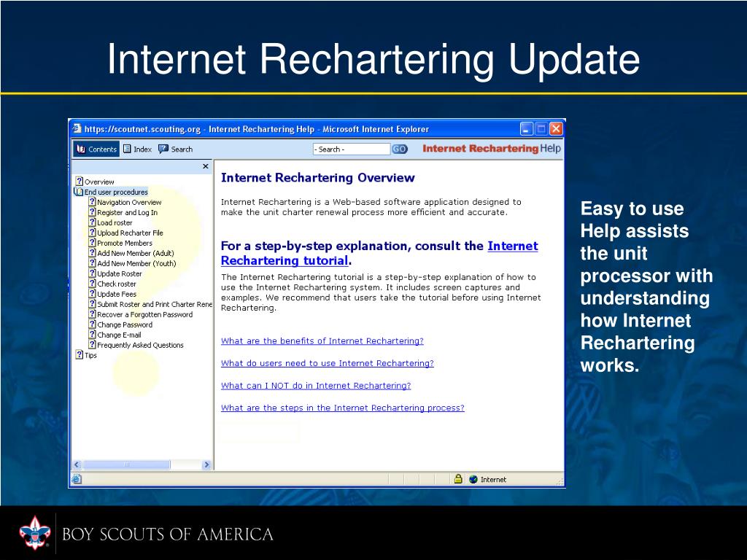Click the help icon beside Overview
The height and width of the screenshot is (560, 747).
point(80,182)
